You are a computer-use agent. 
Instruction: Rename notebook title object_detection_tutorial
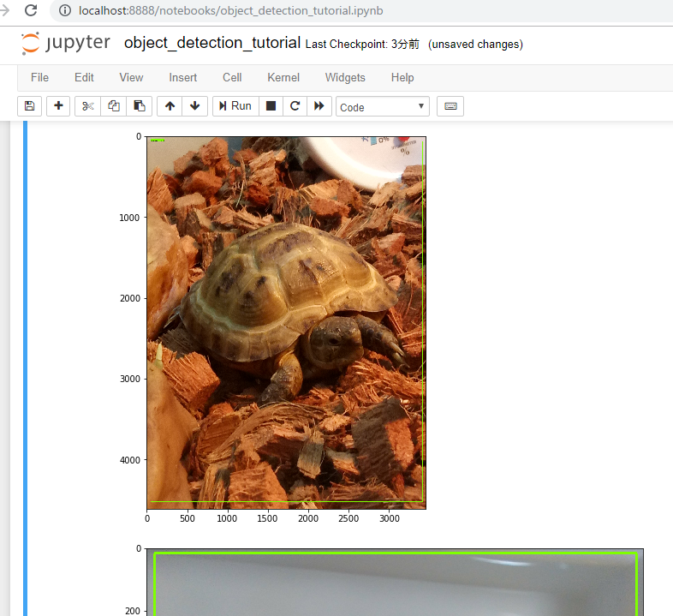tap(212, 43)
